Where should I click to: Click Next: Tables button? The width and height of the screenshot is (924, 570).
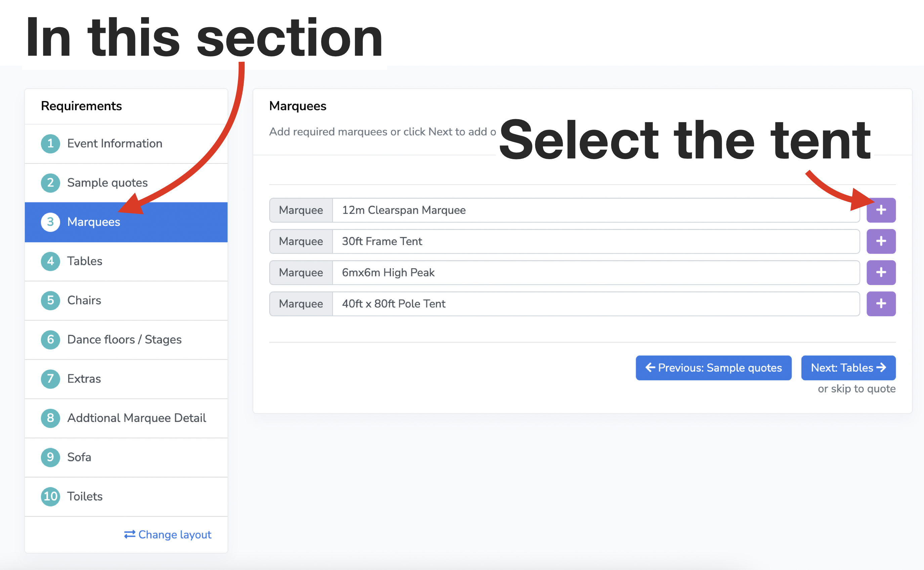click(x=848, y=368)
